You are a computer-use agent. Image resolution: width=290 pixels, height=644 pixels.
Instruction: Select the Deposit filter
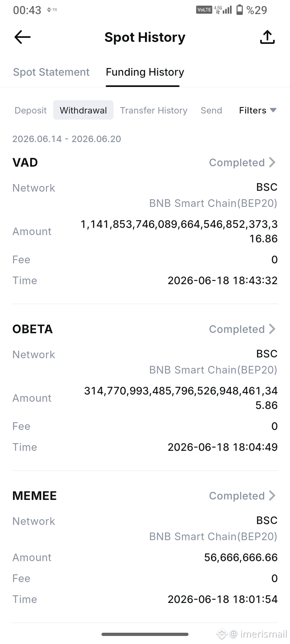tap(31, 110)
